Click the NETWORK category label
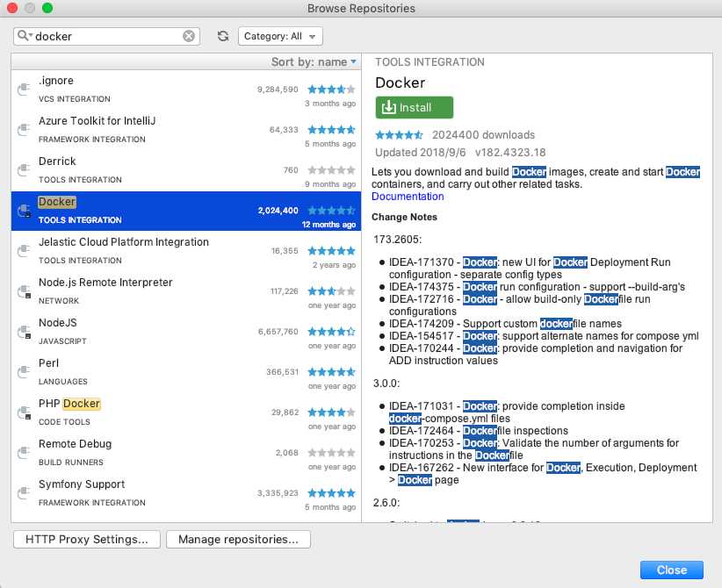The height and width of the screenshot is (588, 722). pos(59,301)
